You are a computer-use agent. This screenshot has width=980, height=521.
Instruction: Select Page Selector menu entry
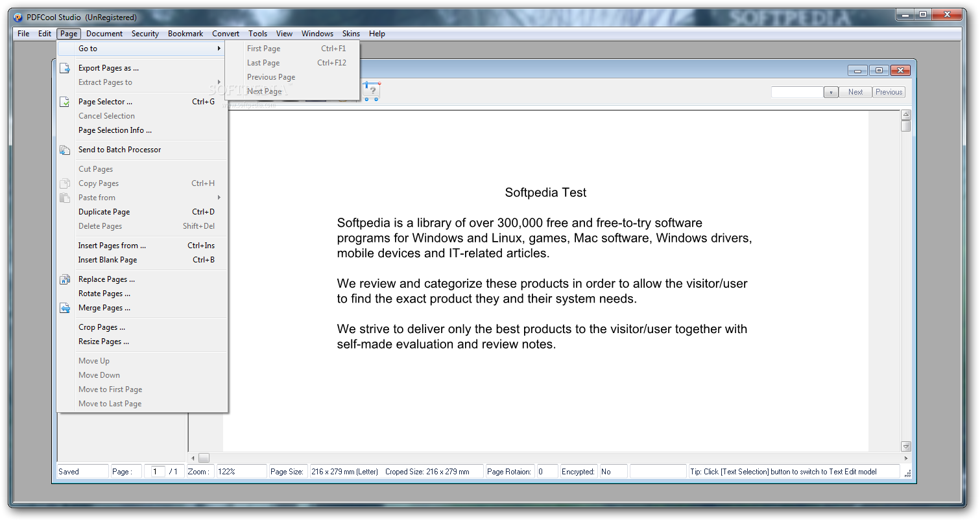point(142,102)
